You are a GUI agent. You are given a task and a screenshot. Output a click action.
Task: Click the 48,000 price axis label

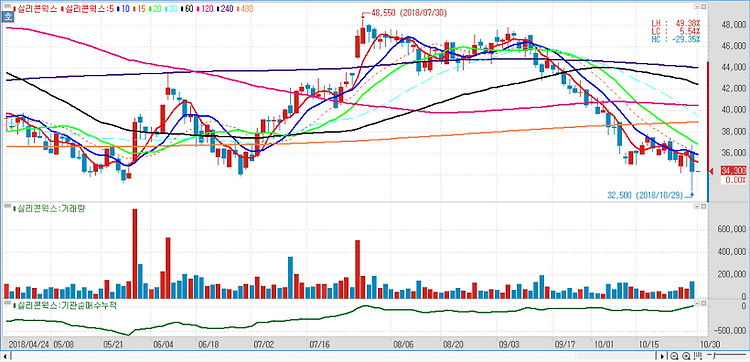coord(733,24)
